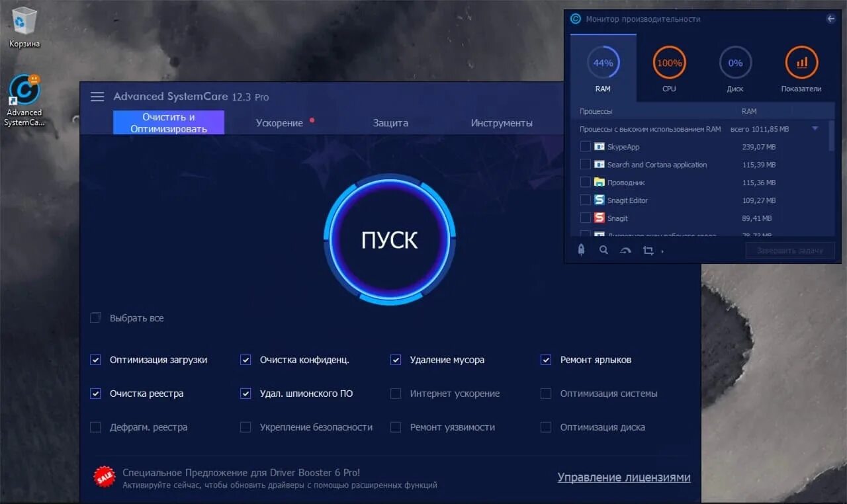This screenshot has height=504, width=847.
Task: Click the Процессы column header
Action: click(596, 111)
